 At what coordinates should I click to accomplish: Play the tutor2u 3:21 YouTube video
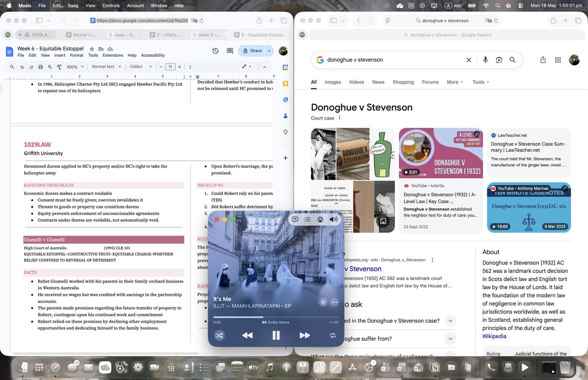(441, 153)
